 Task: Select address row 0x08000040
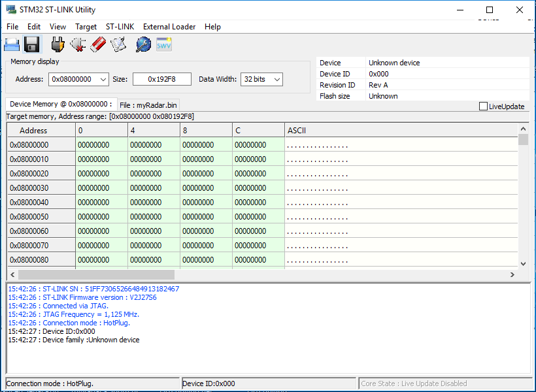[41, 203]
